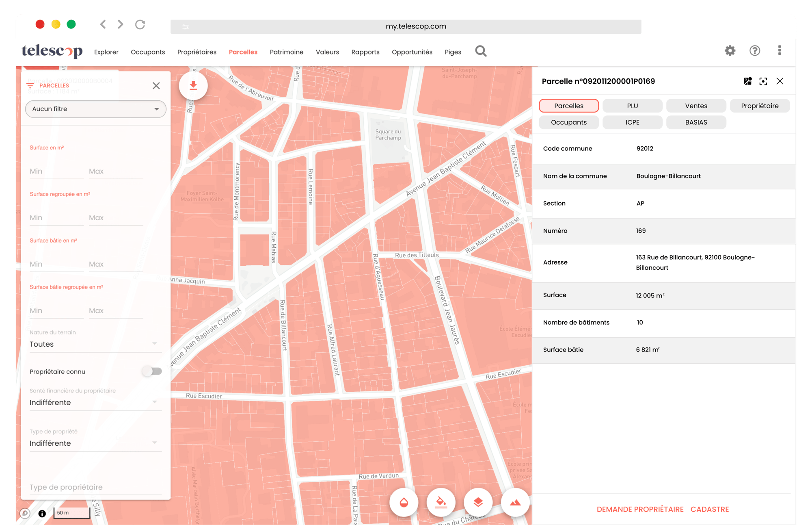Open the Patrimoine menu item

[x=286, y=52]
